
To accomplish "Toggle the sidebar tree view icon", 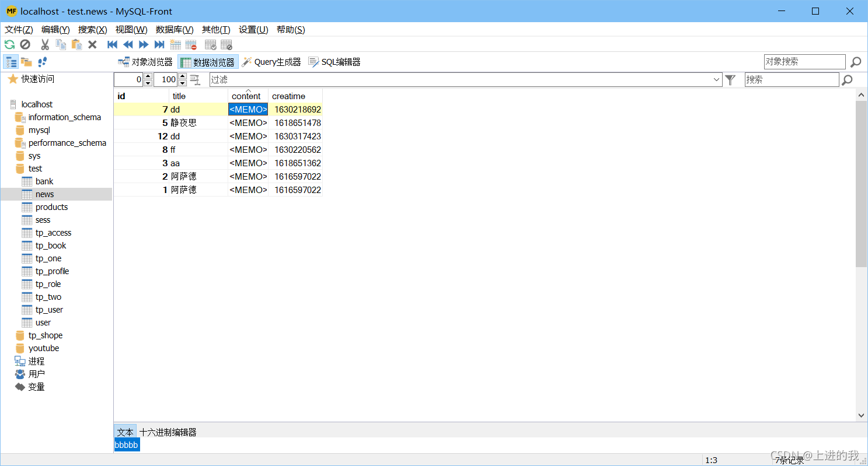I will click(11, 61).
